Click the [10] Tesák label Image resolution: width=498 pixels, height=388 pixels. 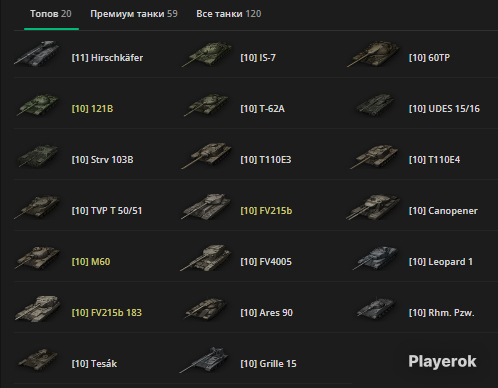click(x=94, y=364)
